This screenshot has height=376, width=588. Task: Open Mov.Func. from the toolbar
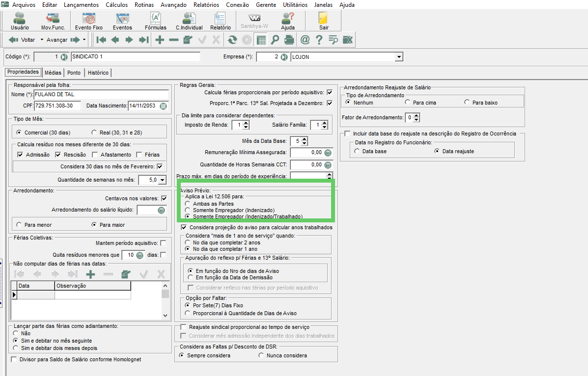[x=53, y=21]
